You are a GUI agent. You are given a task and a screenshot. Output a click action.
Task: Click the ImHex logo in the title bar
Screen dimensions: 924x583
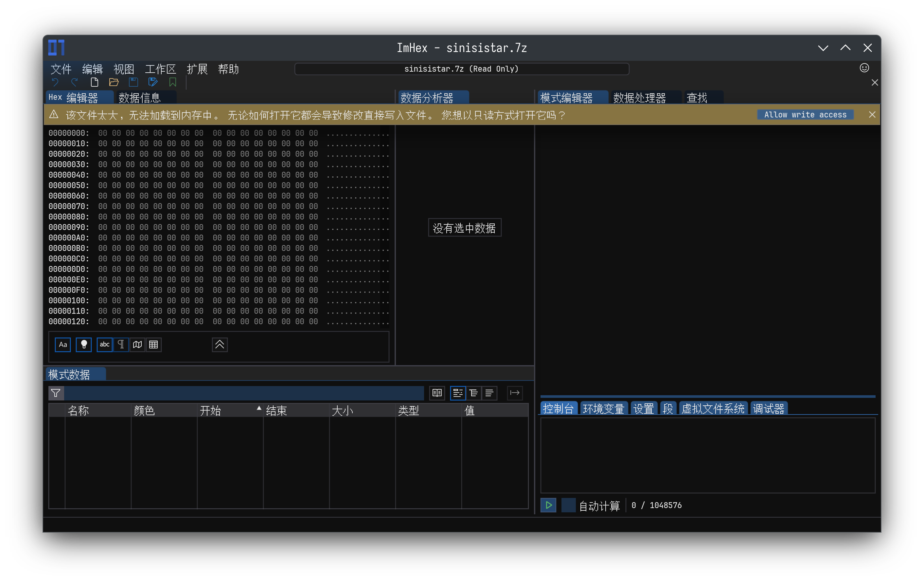tap(56, 47)
